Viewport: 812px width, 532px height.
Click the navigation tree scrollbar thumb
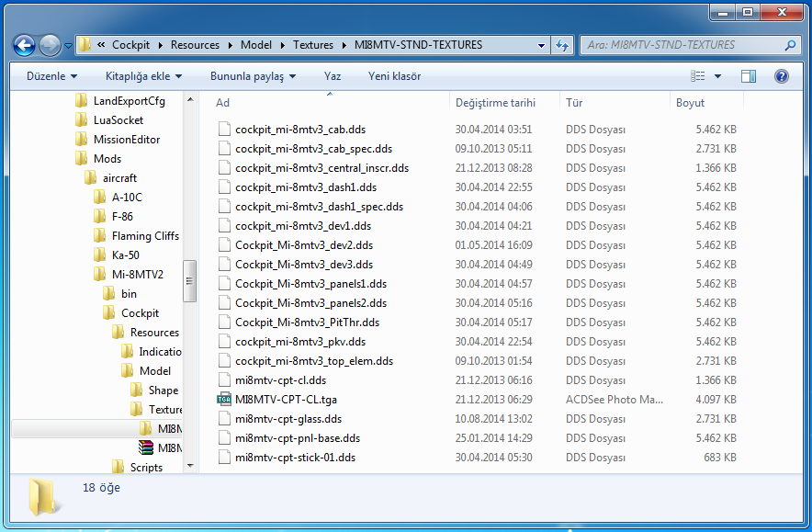(189, 281)
